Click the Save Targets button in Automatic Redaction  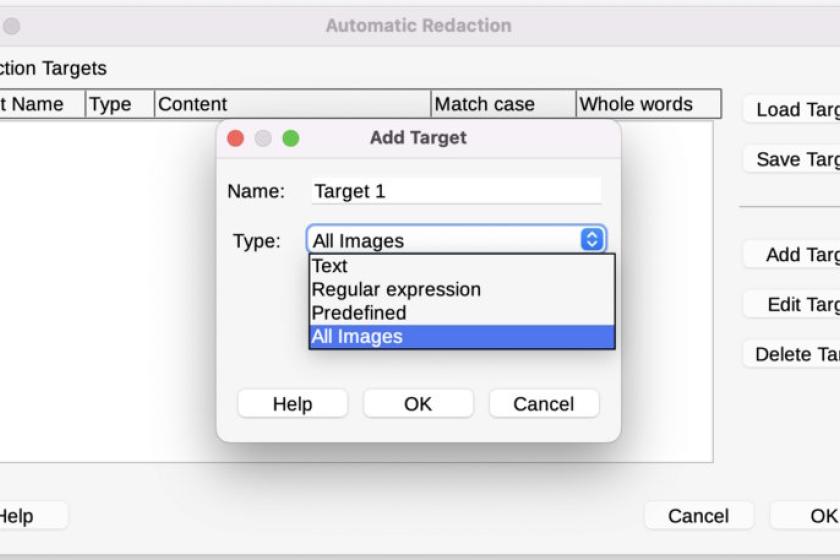pyautogui.click(x=792, y=159)
